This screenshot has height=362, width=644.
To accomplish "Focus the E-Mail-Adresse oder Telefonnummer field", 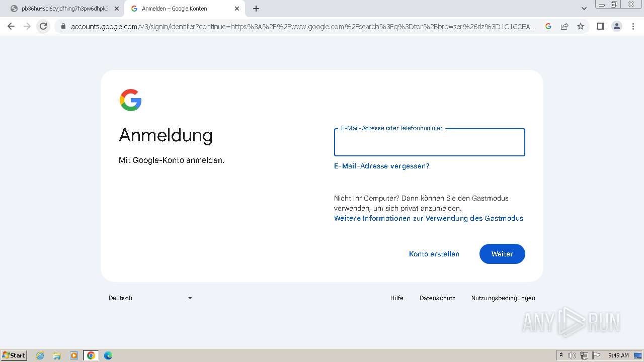I will [x=430, y=142].
